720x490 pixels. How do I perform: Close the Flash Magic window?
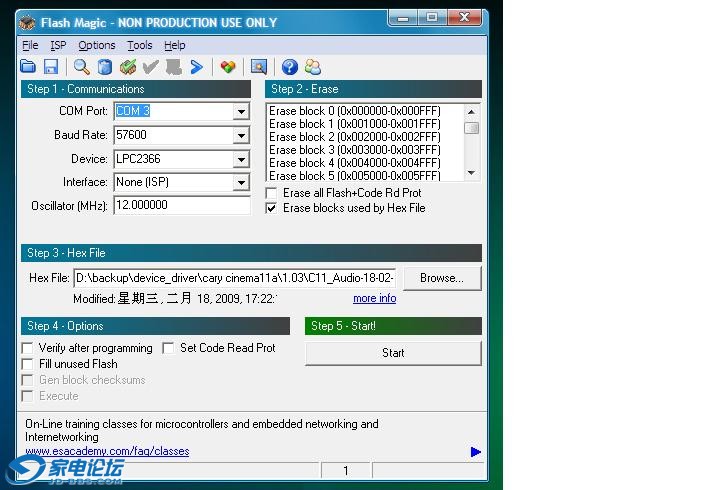[x=464, y=17]
